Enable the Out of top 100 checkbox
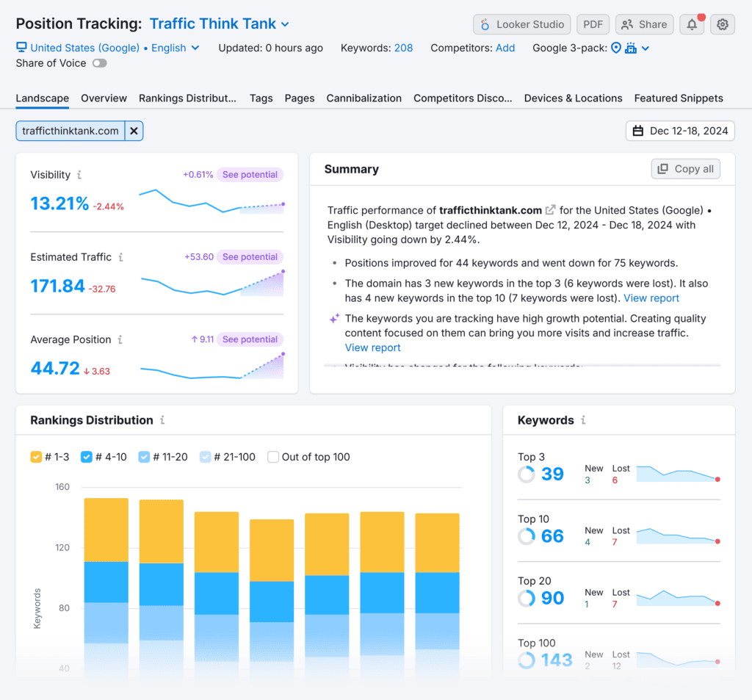The width and height of the screenshot is (752, 700). pyautogui.click(x=273, y=457)
